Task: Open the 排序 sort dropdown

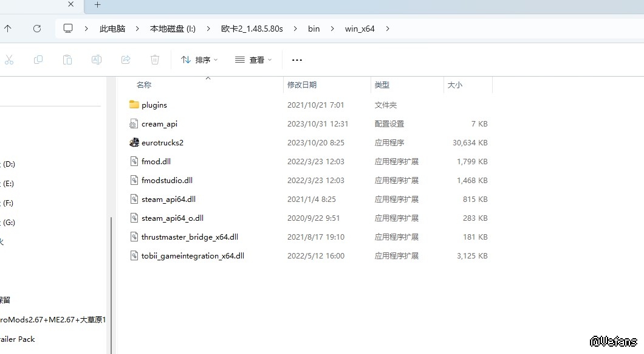Action: pos(199,60)
